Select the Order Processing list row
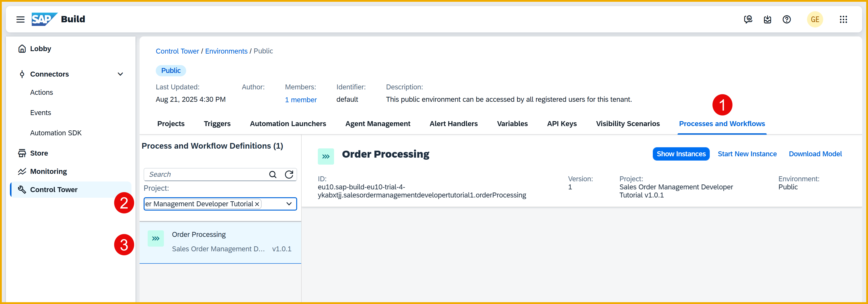 [220, 242]
